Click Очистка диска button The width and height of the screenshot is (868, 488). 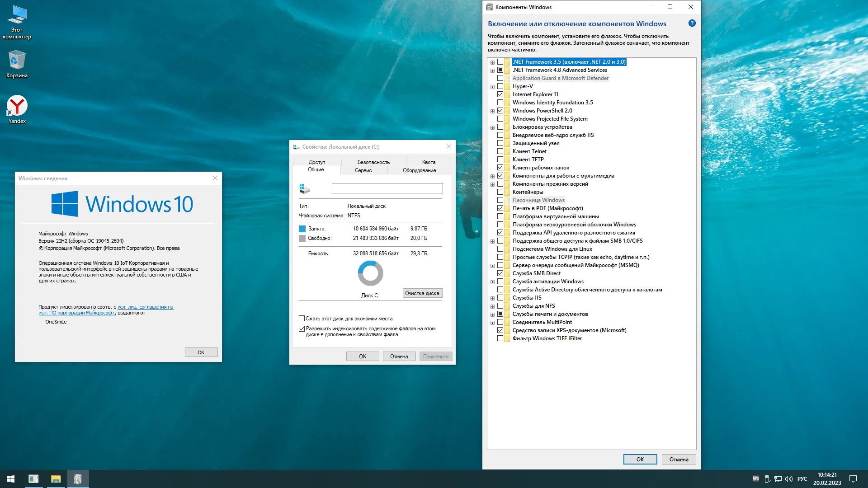(x=421, y=292)
